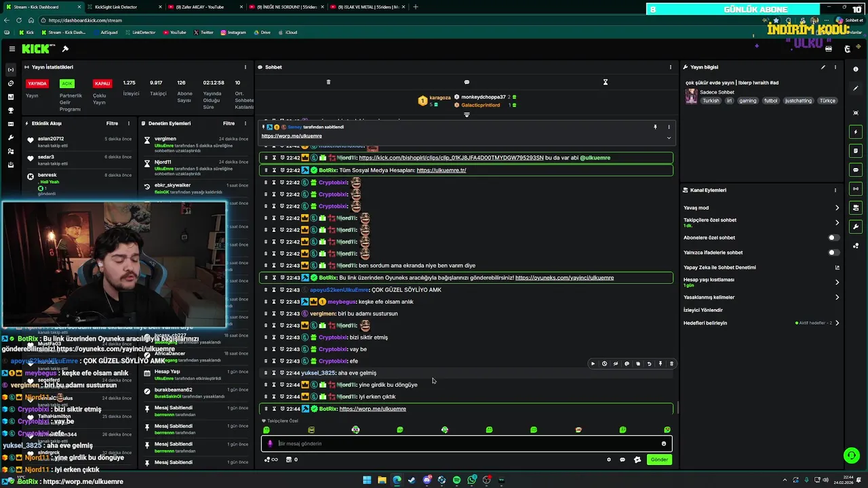Open WhatsApp from the Windows taskbar
The width and height of the screenshot is (868, 488).
click(x=471, y=480)
